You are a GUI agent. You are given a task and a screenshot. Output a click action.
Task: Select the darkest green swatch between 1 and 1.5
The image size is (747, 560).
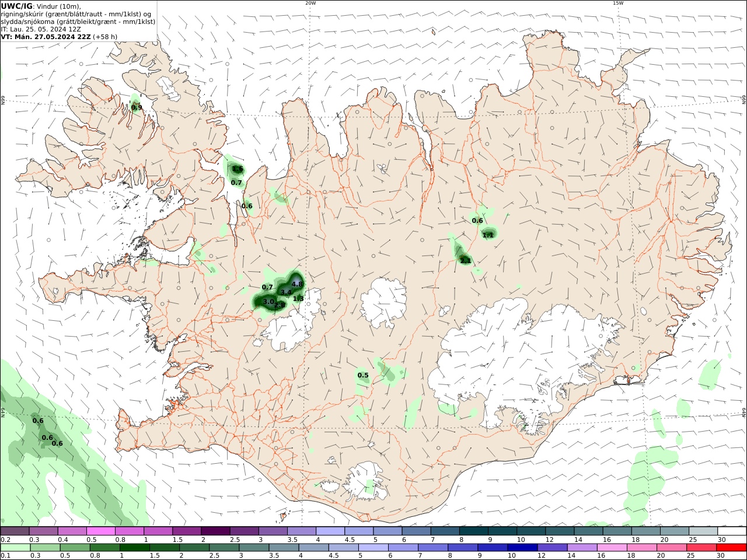pyautogui.click(x=134, y=548)
